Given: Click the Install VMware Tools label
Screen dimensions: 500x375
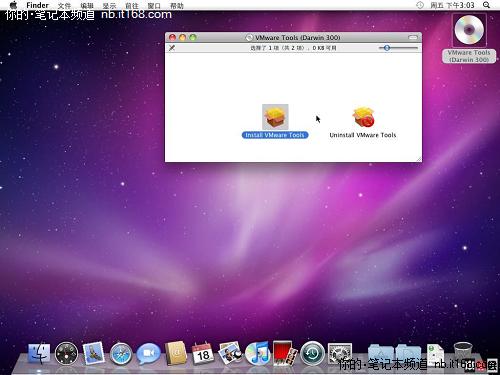Looking at the screenshot, I should (275, 135).
